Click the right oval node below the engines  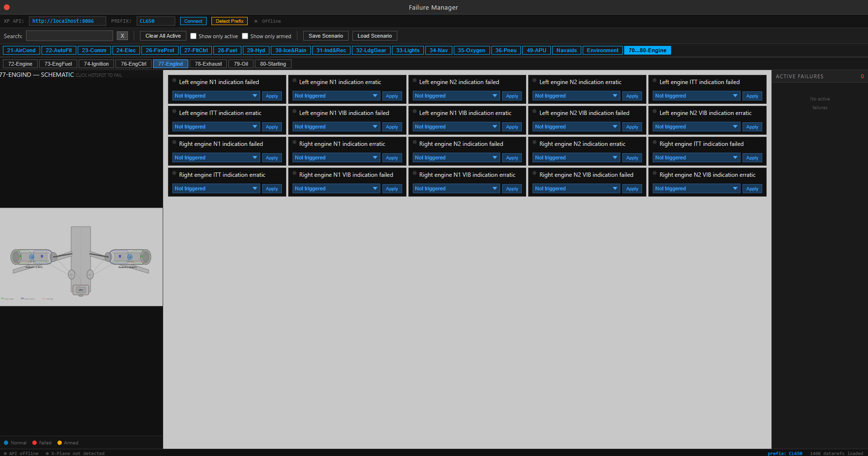pos(90,274)
